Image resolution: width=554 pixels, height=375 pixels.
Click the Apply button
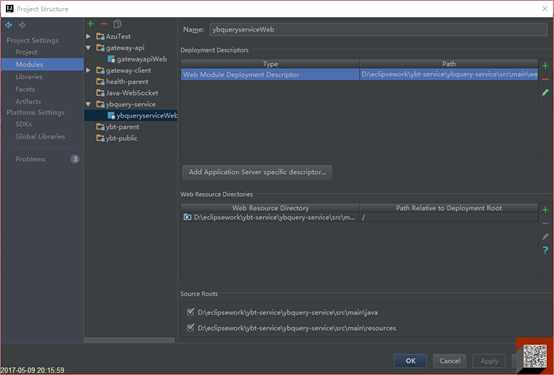[x=490, y=361]
